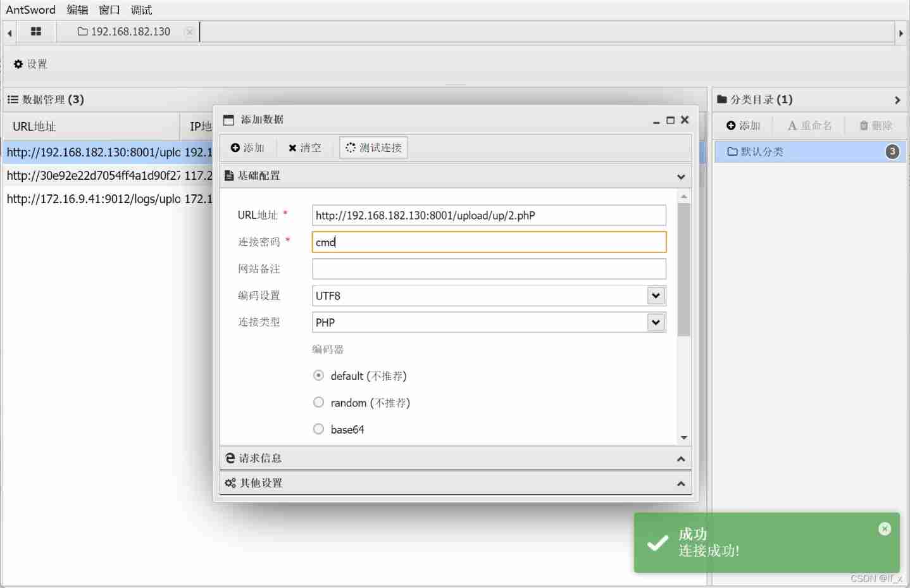Minimize the 添加数据 dialog
Viewport: 910px width, 588px height.
[x=656, y=120]
